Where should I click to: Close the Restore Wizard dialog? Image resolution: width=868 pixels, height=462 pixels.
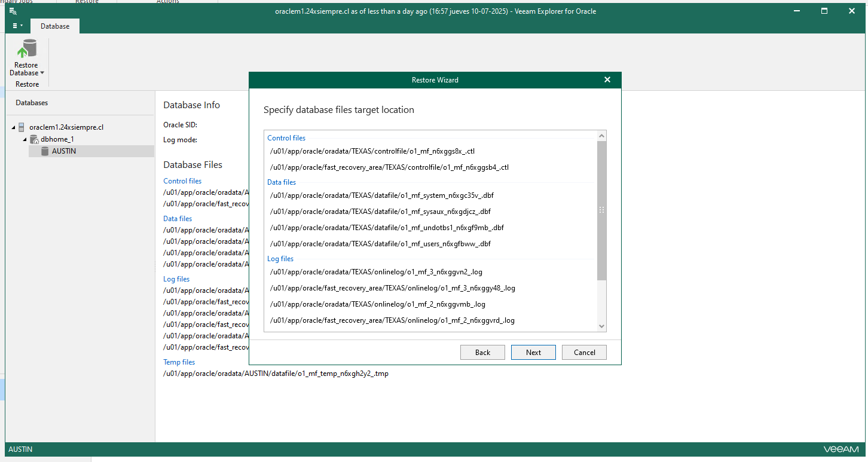tap(607, 79)
